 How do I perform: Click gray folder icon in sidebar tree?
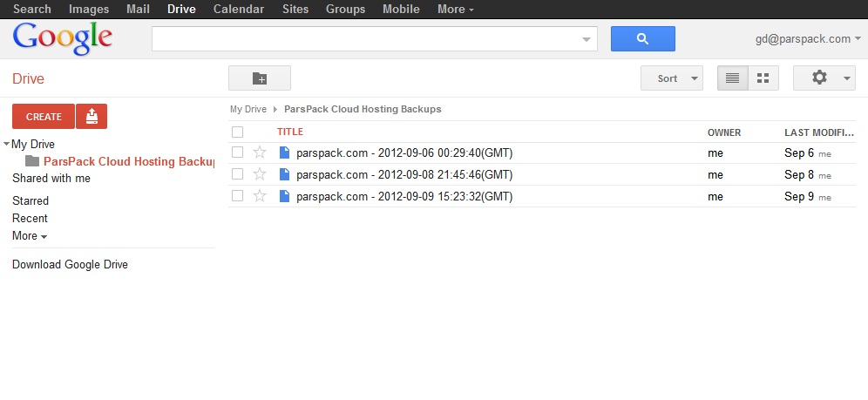(x=32, y=161)
